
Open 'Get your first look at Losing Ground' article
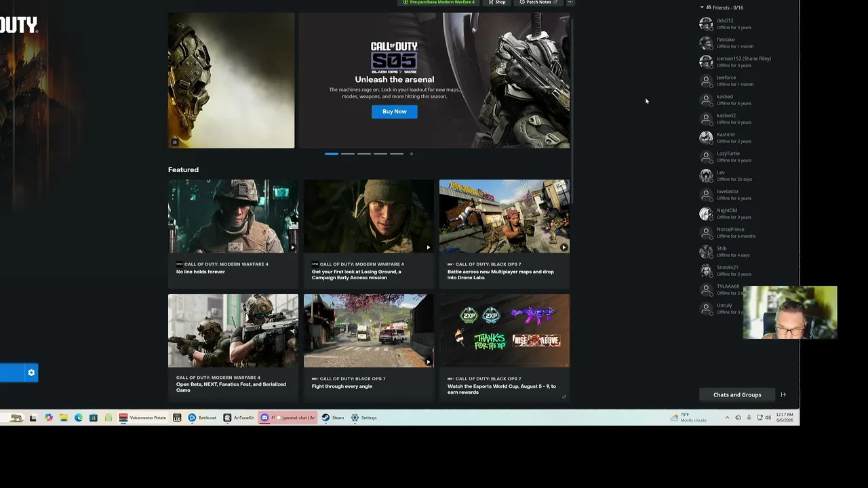pyautogui.click(x=356, y=274)
